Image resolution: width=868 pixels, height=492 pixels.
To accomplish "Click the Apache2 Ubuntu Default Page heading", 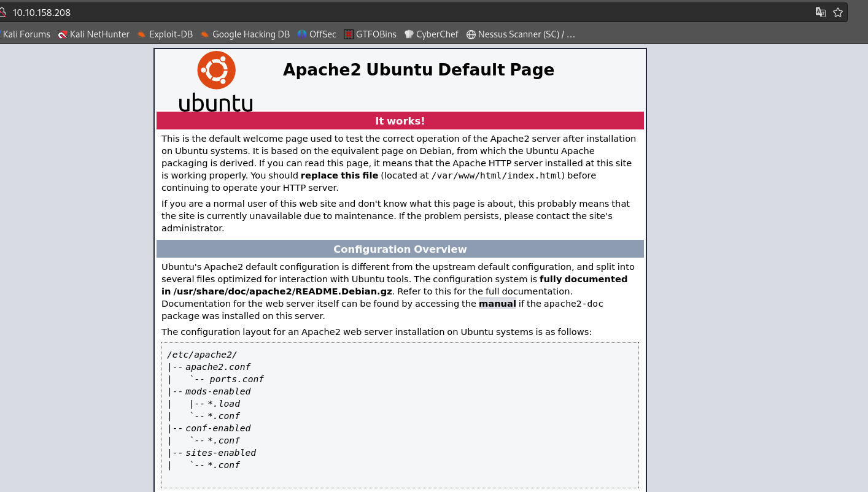I will coord(418,70).
